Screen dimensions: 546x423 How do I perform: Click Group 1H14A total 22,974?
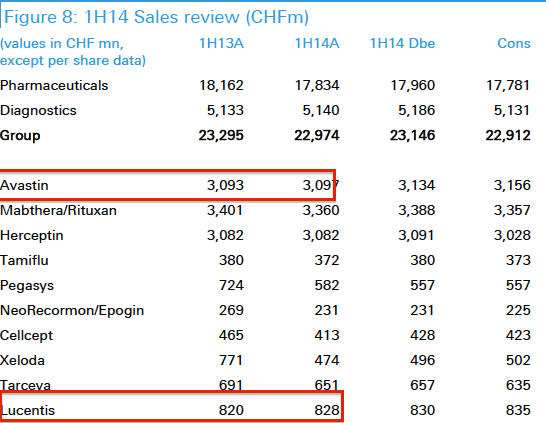[x=317, y=136]
